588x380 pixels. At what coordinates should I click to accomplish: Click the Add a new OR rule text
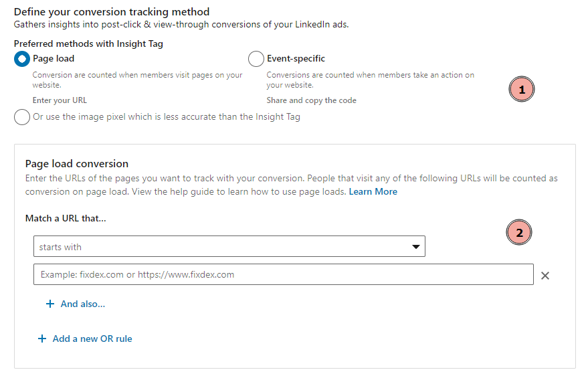click(x=92, y=339)
